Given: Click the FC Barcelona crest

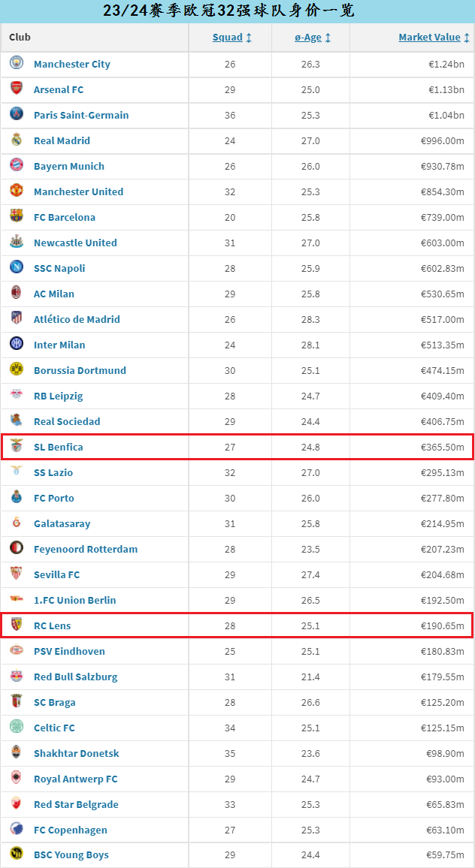Looking at the screenshot, I should click(17, 217).
